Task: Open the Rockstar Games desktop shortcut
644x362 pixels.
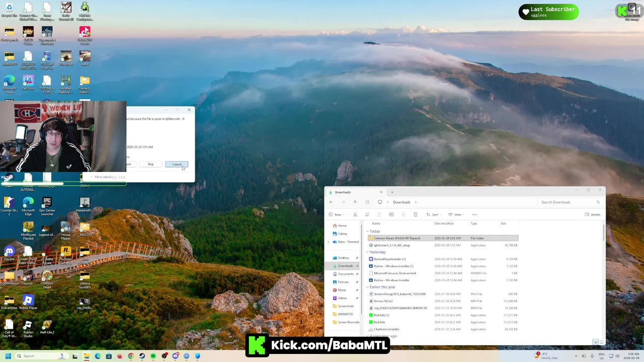Action: pos(66,254)
